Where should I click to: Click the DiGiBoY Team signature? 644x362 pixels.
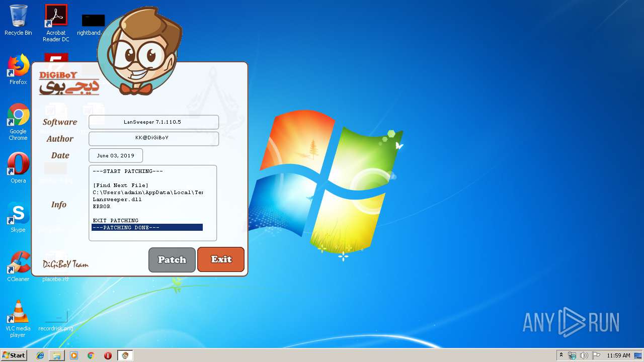(65, 264)
